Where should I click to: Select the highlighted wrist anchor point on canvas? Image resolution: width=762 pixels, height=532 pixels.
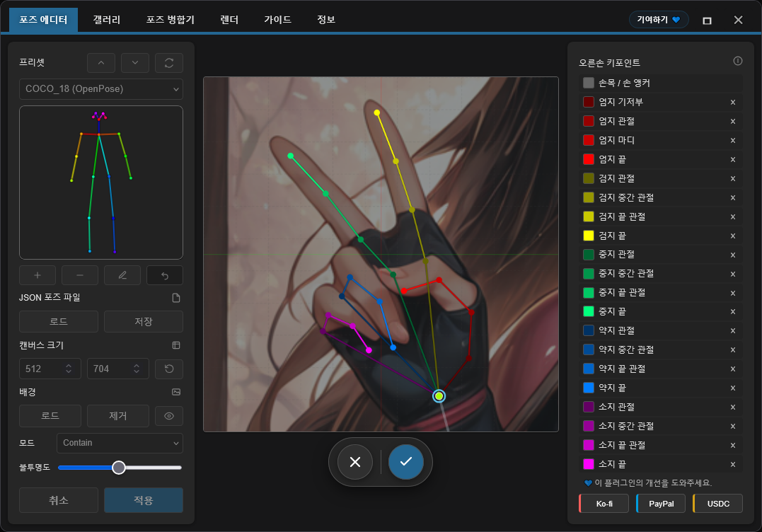[x=439, y=396]
